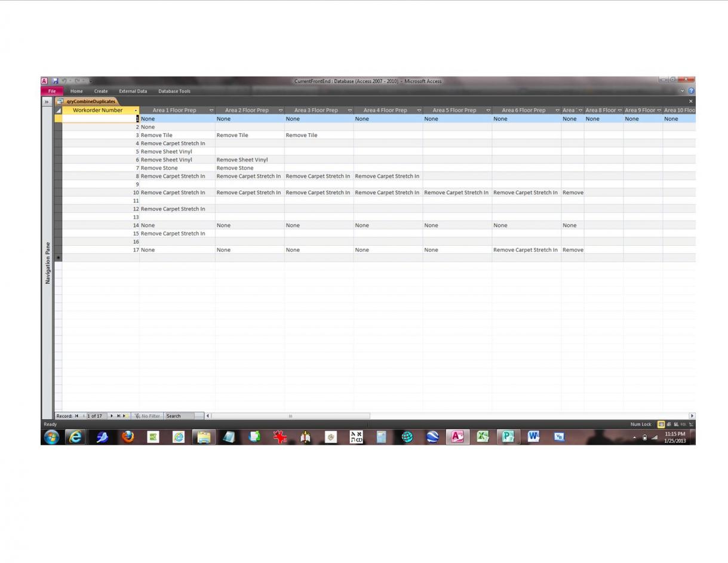Image resolution: width=728 pixels, height=563 pixels.
Task: Show hidden tray icons arrow
Action: [x=635, y=437]
